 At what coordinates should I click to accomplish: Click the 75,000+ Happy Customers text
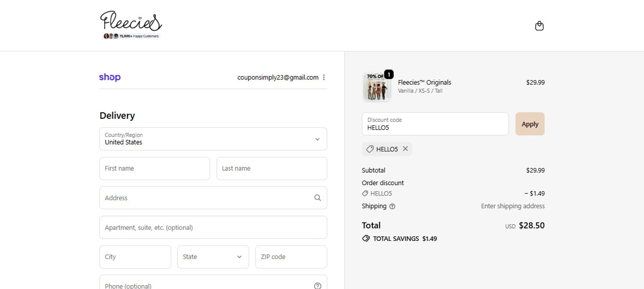click(x=139, y=36)
